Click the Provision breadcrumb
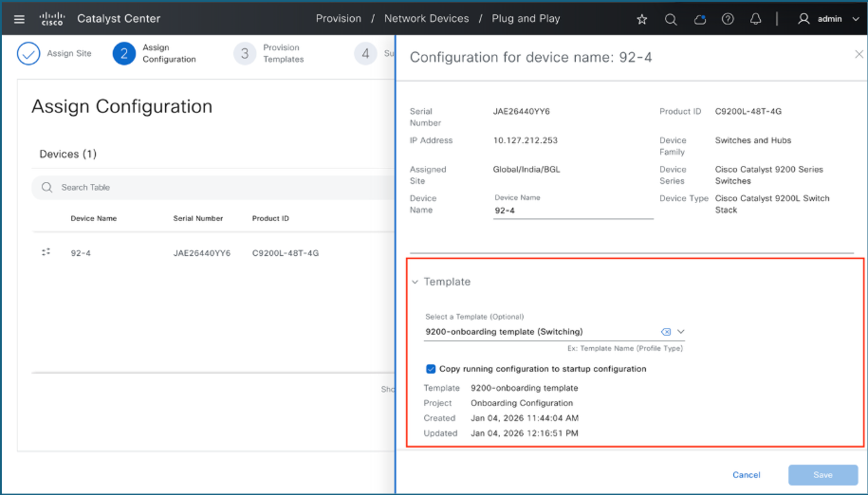 click(339, 19)
